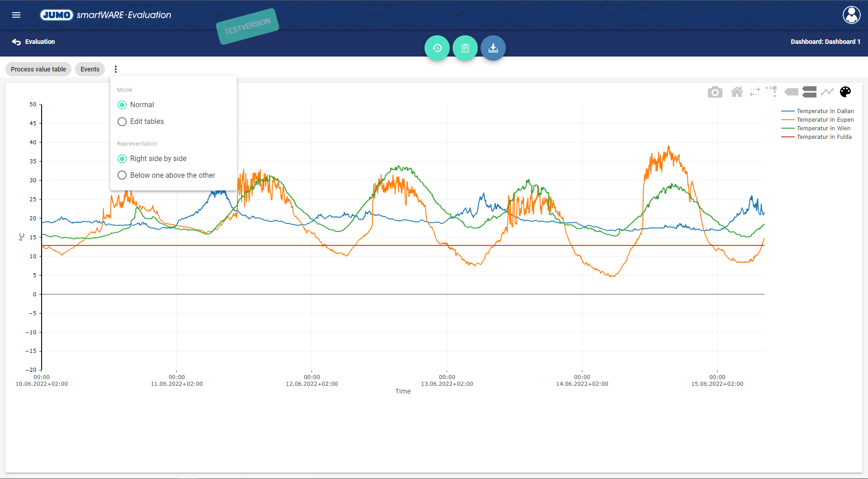Toggle spike lines icon in chart toolbar
This screenshot has height=479, width=868.
coord(771,92)
